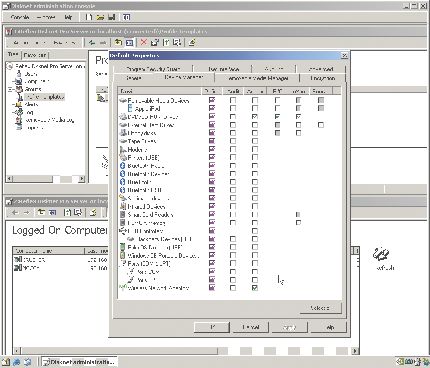Screen dimensions: 430x368
Task: Click the Cancel button in the dialog
Action: tap(251, 327)
